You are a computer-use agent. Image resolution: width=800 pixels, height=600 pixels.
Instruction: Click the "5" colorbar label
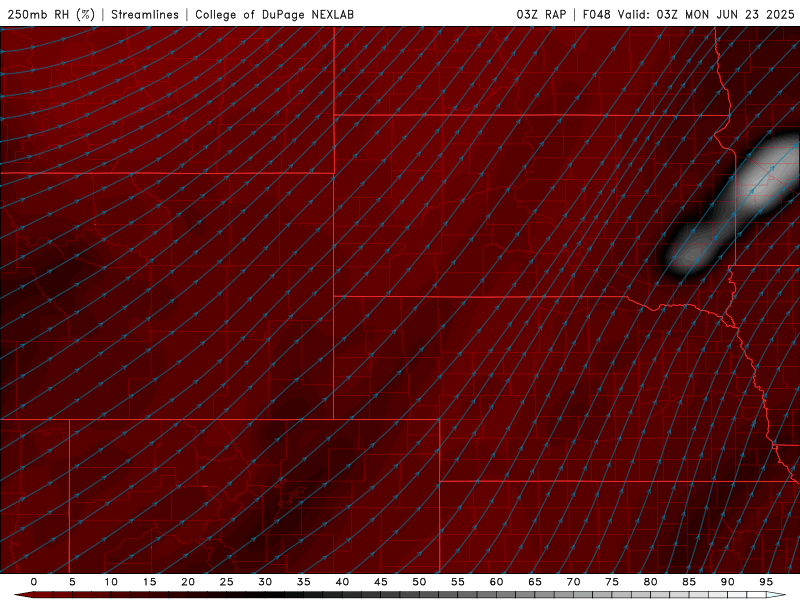point(72,582)
